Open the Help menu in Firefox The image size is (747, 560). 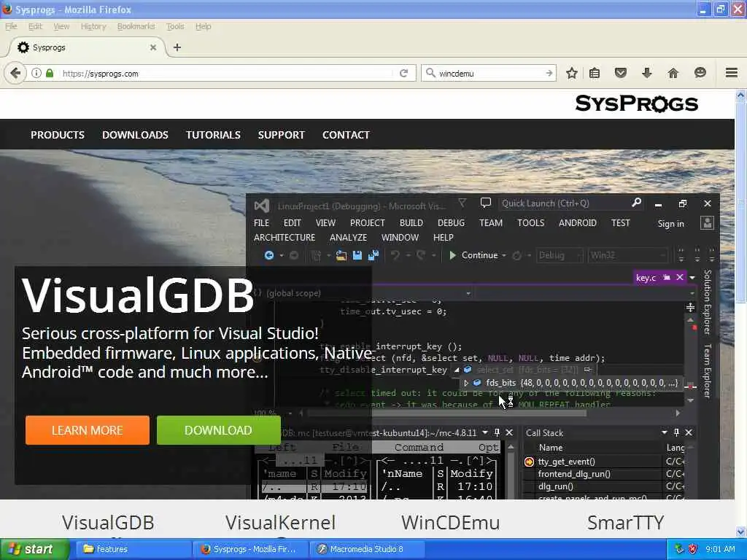pyautogui.click(x=204, y=26)
